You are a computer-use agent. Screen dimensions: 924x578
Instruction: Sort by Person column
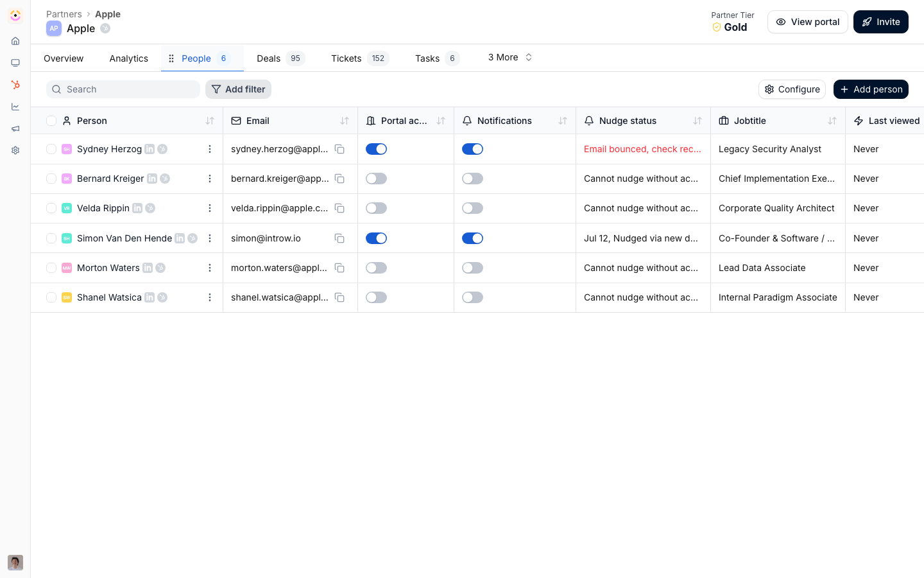pyautogui.click(x=210, y=121)
